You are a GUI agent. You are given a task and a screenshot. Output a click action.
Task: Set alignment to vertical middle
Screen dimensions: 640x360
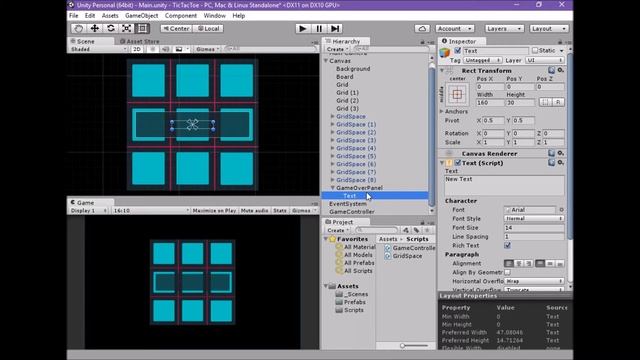pyautogui.click(x=550, y=264)
